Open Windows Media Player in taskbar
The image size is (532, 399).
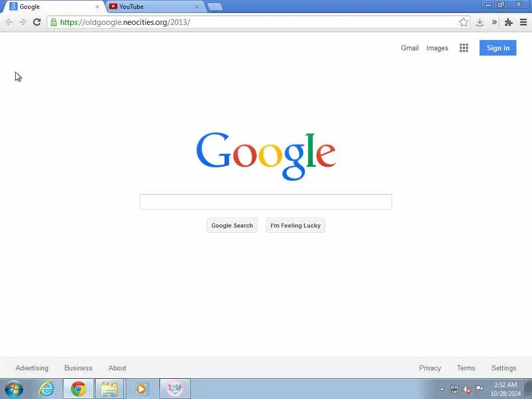141,389
